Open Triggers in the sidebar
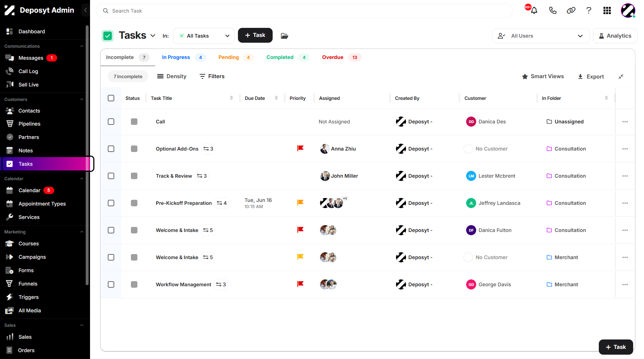 29,297
